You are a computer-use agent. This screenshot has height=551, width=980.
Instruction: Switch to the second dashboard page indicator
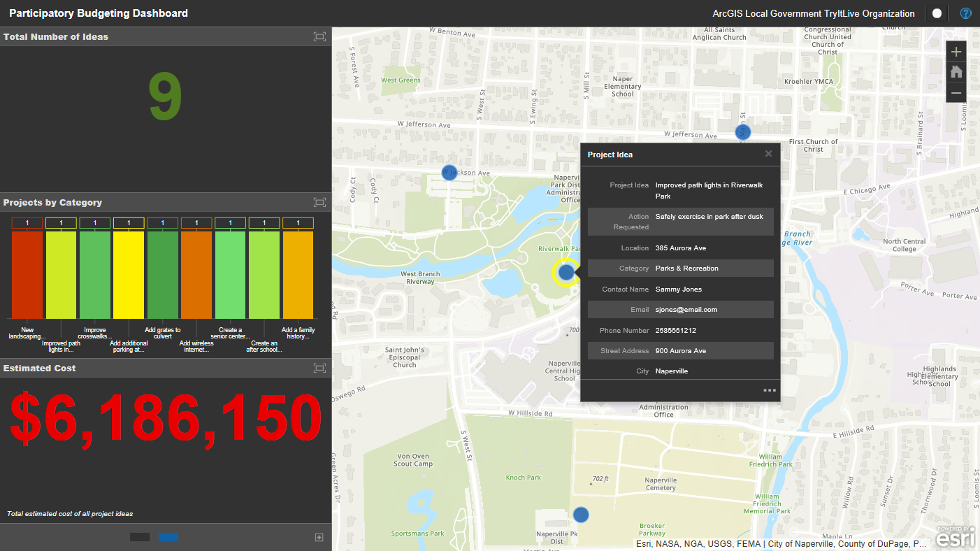(168, 536)
